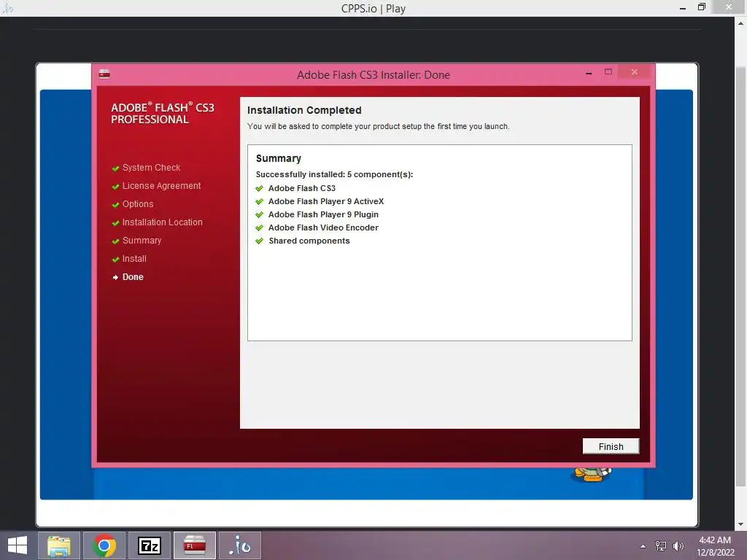
Task: Click the green check beside Adobe Flash CS3
Action: click(x=259, y=188)
